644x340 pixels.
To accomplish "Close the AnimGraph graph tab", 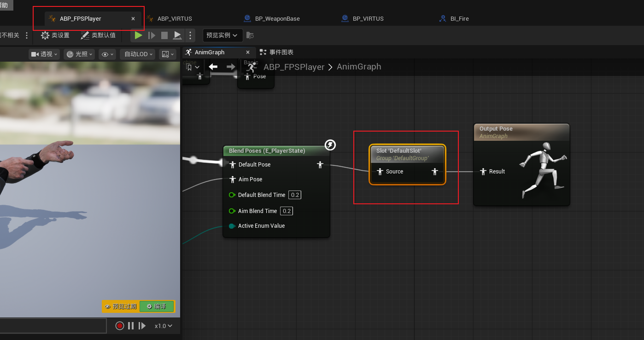I will click(248, 52).
